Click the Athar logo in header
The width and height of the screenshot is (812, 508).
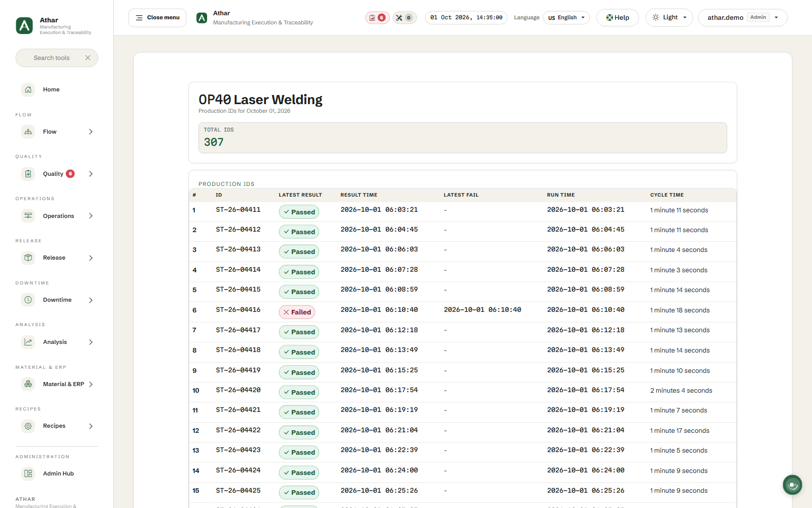tap(201, 18)
